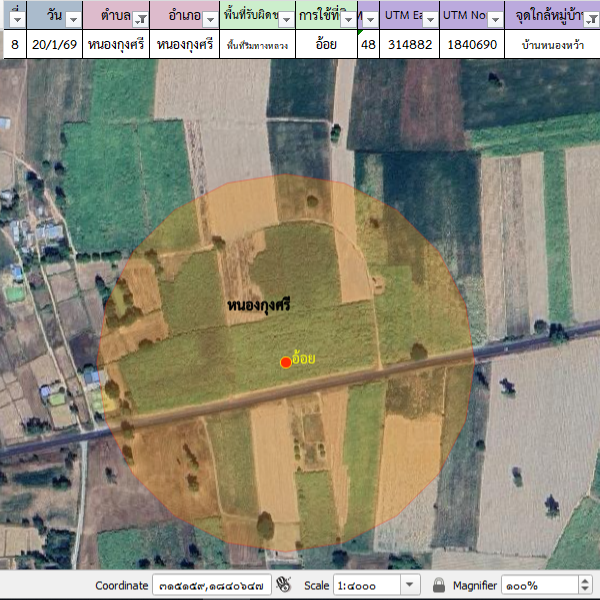Open the การใช้ที่ดิน column filter button

(x=347, y=19)
